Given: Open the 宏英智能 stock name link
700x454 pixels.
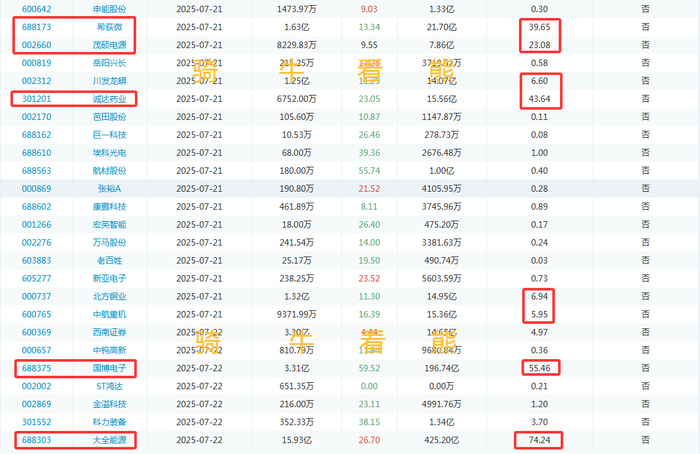Looking at the screenshot, I should (109, 225).
